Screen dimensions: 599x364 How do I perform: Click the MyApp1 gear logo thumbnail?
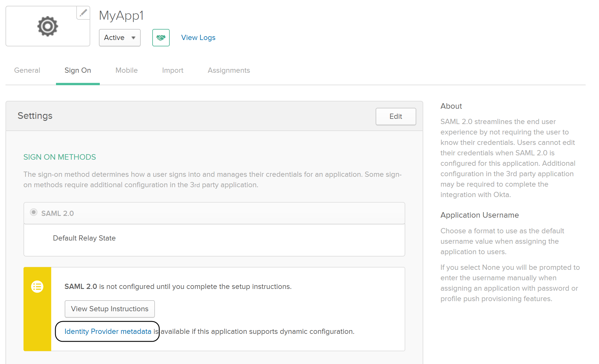pos(48,26)
